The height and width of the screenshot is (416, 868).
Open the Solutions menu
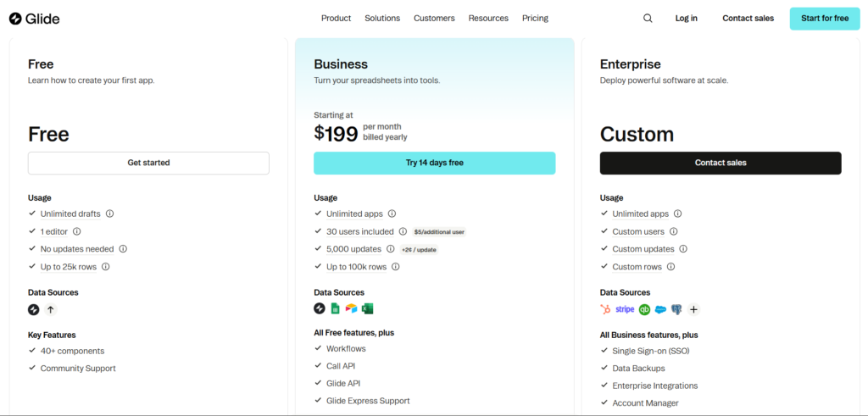382,19
